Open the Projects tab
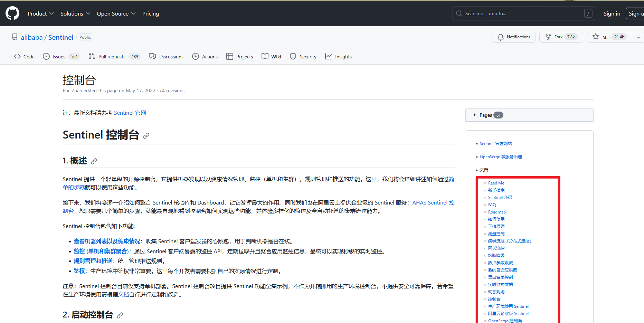 (239, 57)
